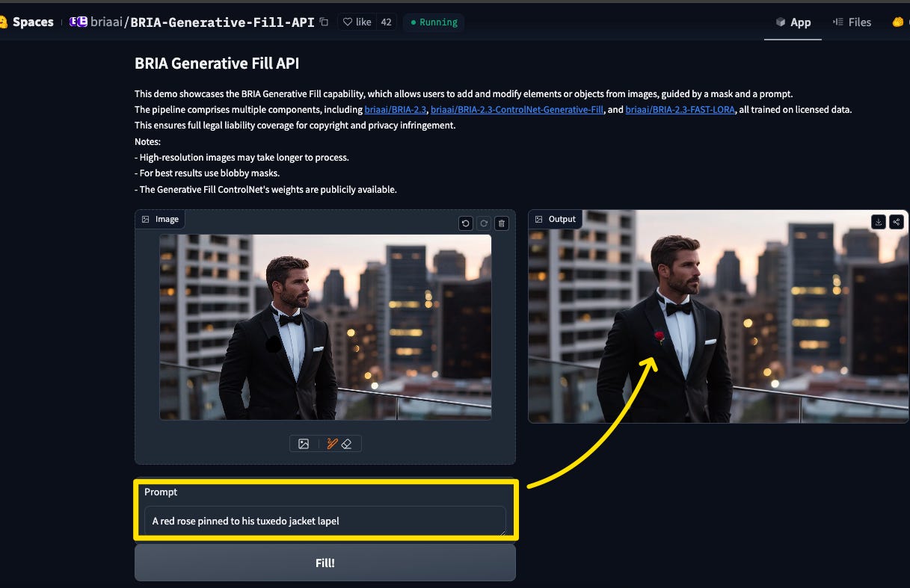This screenshot has width=910, height=588.
Task: Copy the space name with copy icon
Action: coord(324,22)
